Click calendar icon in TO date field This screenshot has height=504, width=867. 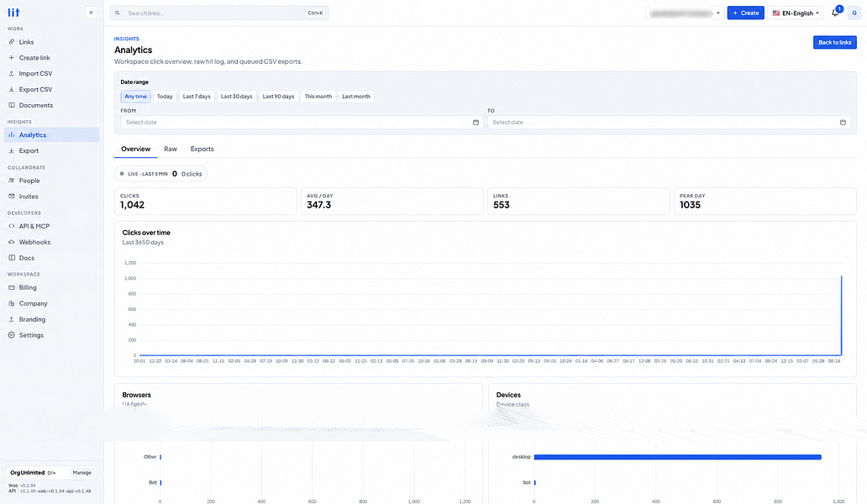click(843, 122)
